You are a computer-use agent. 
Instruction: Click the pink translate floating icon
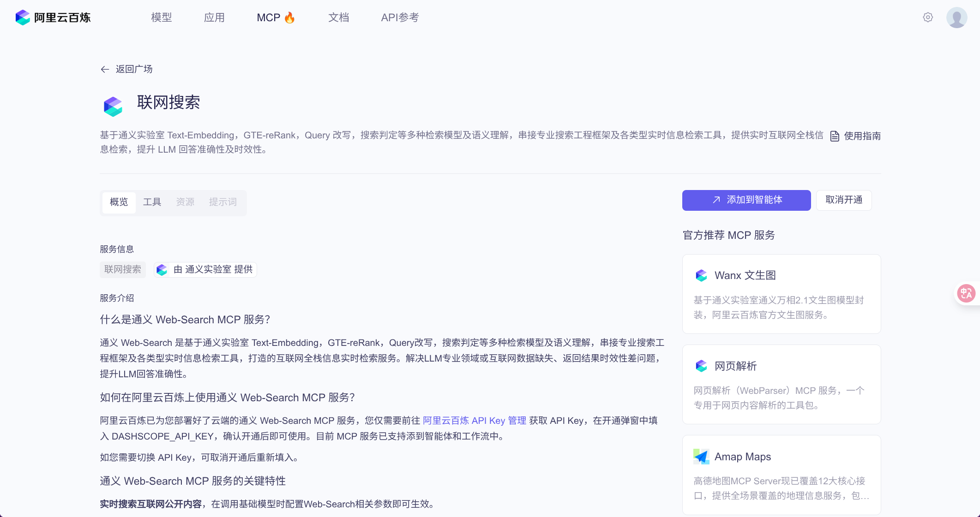966,293
